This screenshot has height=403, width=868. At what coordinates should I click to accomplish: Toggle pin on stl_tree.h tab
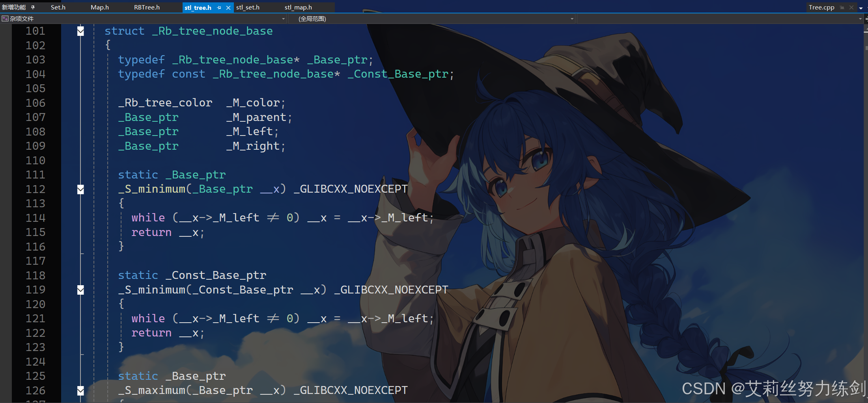point(219,7)
